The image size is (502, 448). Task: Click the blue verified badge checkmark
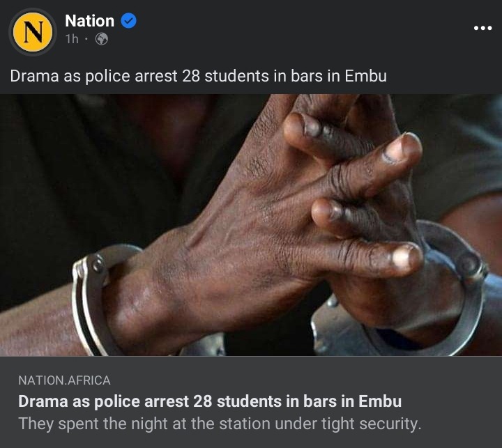129,21
